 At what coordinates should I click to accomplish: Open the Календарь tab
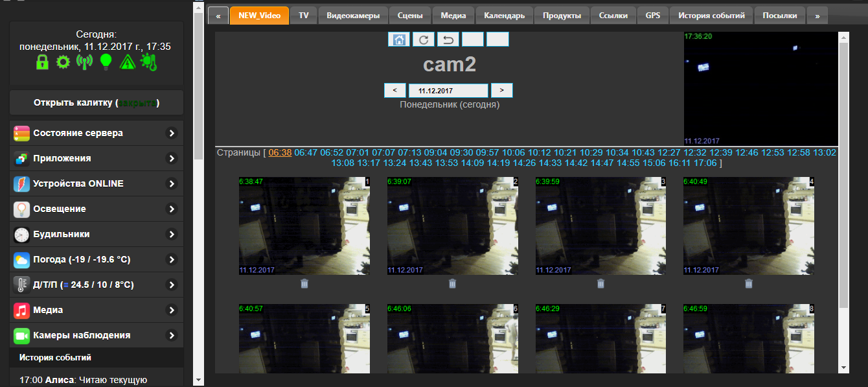505,16
